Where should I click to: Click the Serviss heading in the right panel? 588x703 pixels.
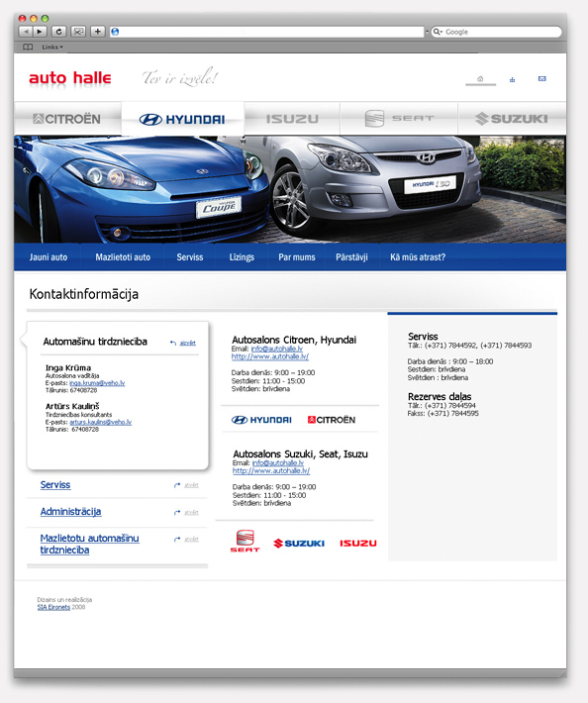click(423, 337)
